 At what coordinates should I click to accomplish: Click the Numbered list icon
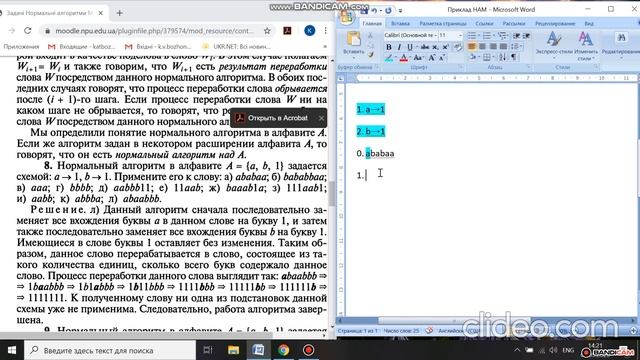[488, 36]
